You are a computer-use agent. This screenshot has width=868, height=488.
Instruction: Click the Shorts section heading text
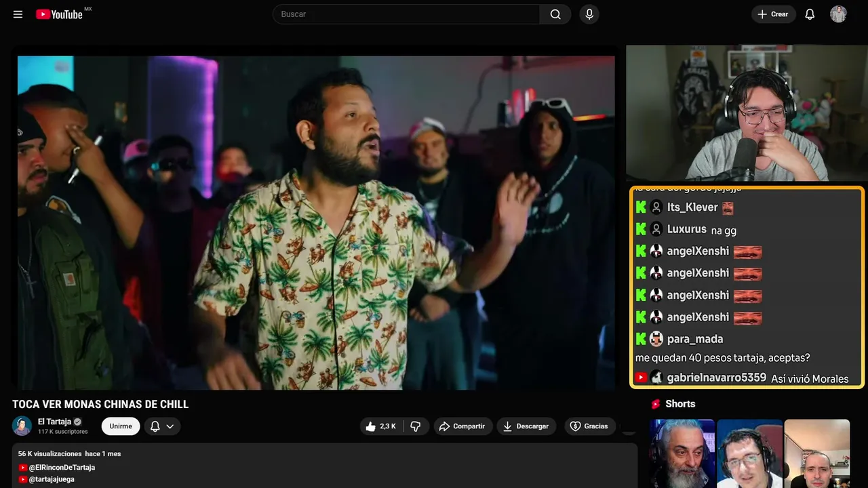[680, 404]
